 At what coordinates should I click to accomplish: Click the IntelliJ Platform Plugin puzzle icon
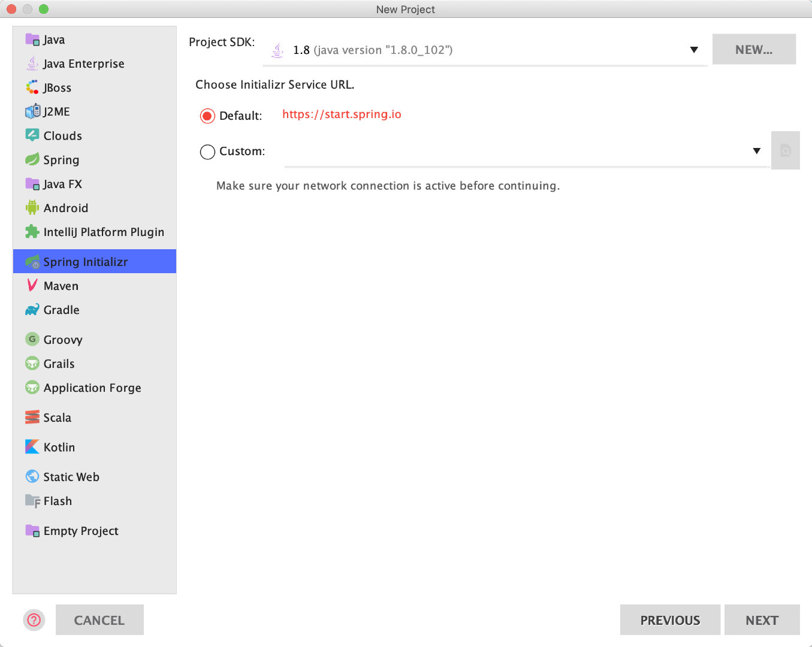tap(32, 232)
